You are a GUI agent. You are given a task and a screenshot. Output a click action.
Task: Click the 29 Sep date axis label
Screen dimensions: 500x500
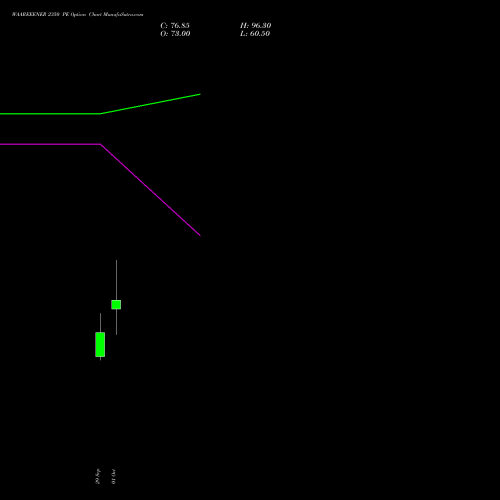click(x=98, y=476)
